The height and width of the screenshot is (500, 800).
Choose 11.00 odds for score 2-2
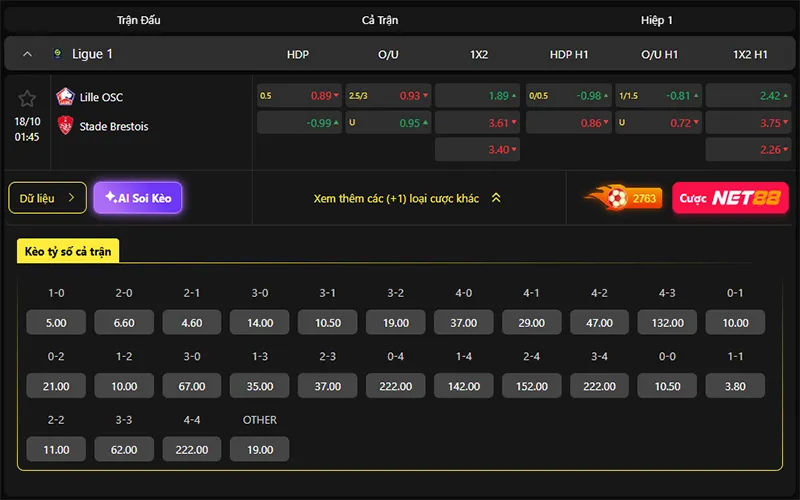click(56, 449)
